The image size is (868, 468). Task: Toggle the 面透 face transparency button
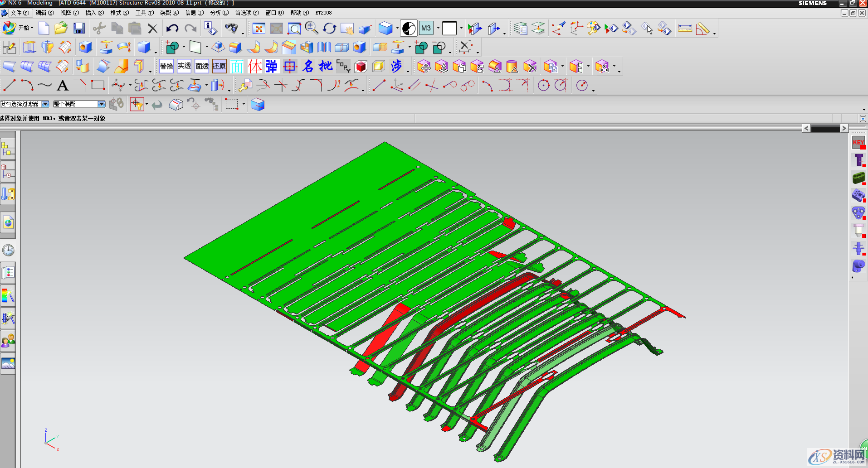(x=202, y=66)
